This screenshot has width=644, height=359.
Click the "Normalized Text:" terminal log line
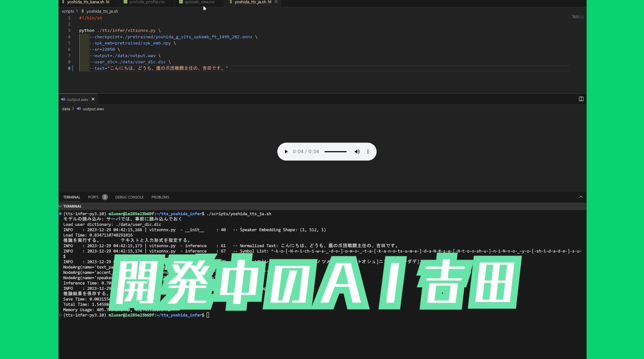(x=231, y=246)
